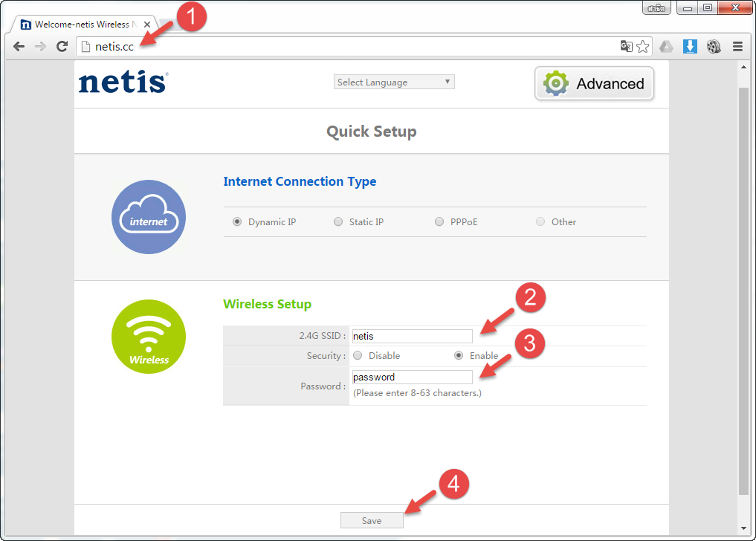Save the Quick Setup settings

[372, 520]
